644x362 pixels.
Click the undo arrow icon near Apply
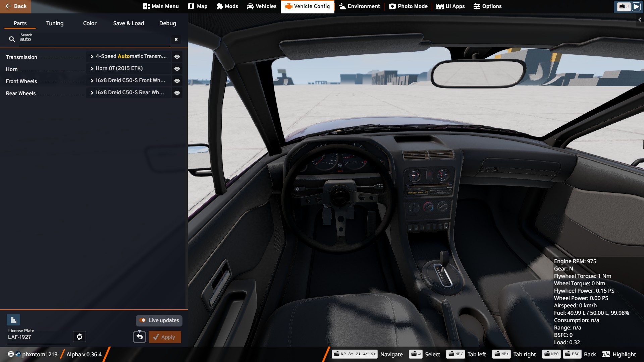point(140,337)
